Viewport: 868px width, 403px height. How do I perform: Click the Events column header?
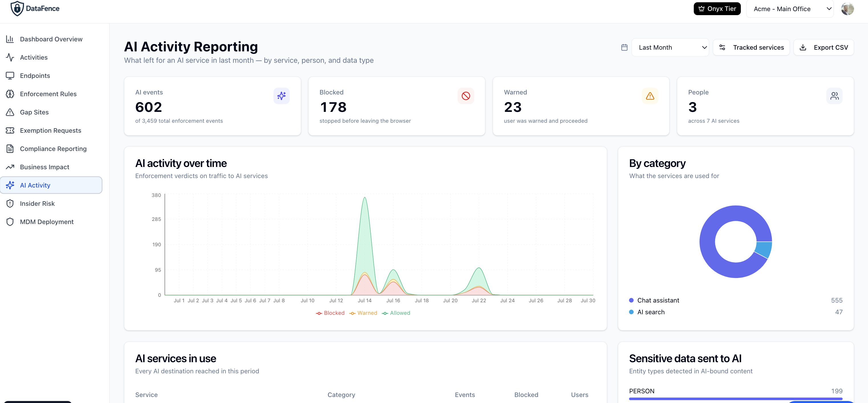(465, 394)
